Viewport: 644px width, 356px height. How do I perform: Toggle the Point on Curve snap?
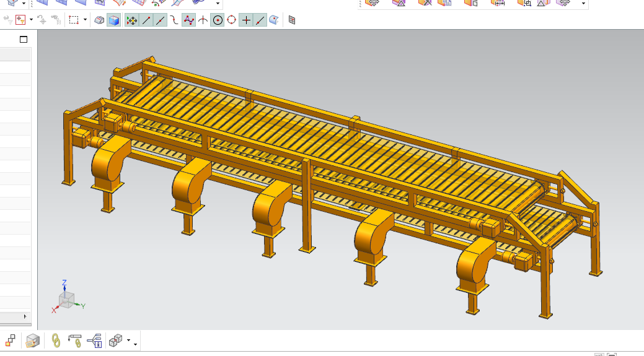click(x=260, y=20)
